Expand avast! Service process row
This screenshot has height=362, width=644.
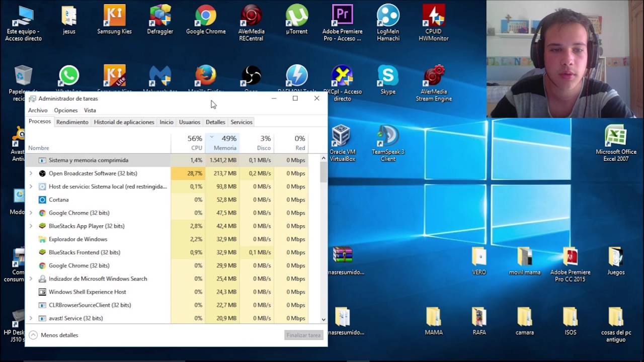pyautogui.click(x=31, y=318)
